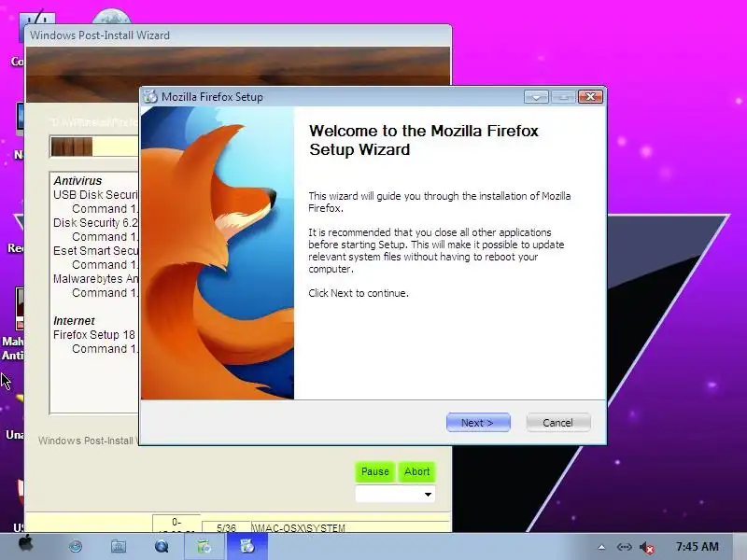Close the Mozilla Firefox Setup window
The image size is (747, 560).
point(590,97)
